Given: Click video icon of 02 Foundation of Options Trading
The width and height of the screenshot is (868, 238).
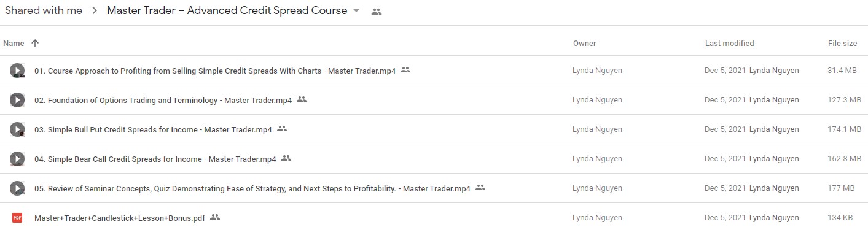Looking at the screenshot, I should click(17, 100).
